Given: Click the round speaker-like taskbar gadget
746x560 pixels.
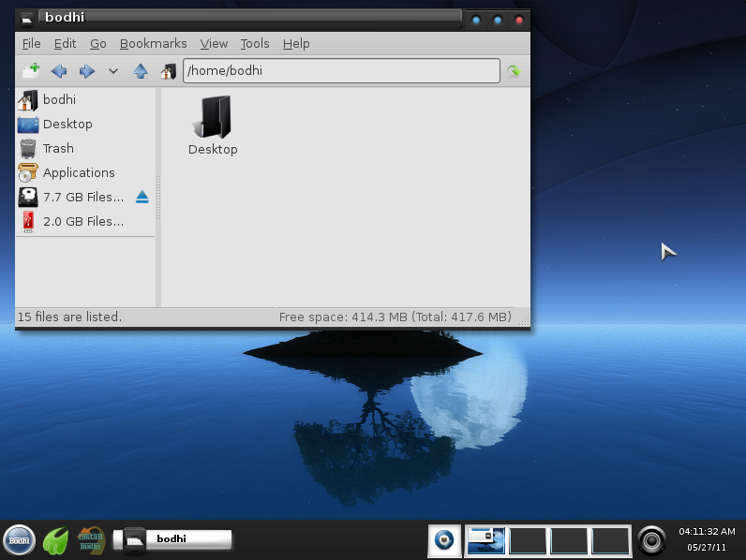Looking at the screenshot, I should 651,540.
